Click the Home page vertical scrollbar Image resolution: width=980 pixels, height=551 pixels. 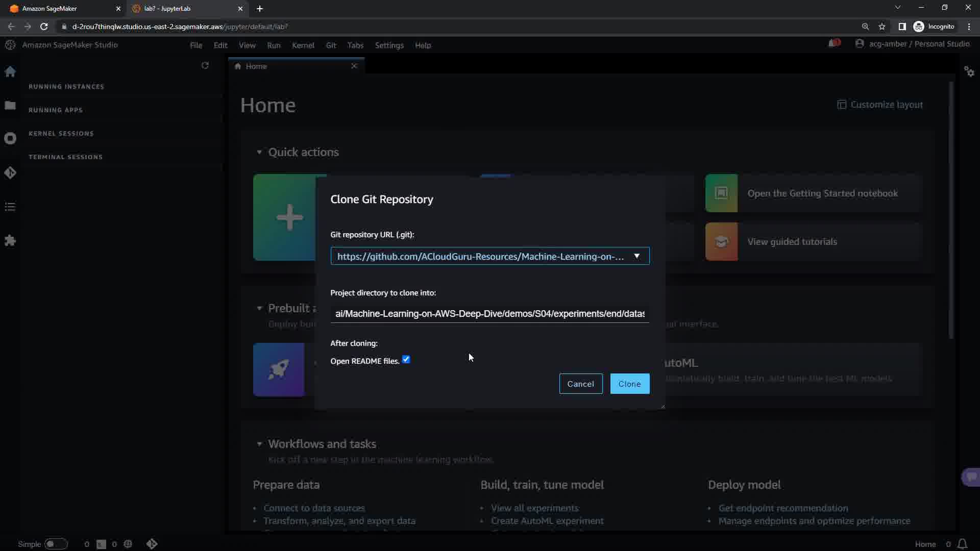coord(951,209)
